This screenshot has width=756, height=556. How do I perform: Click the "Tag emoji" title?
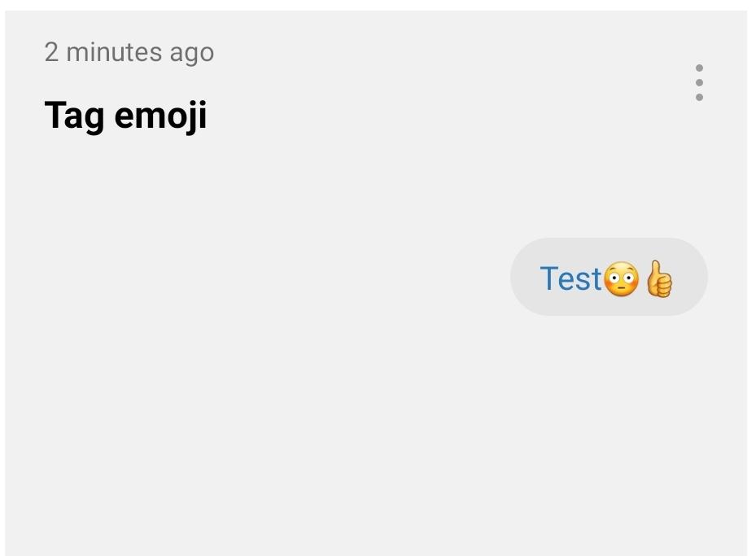coord(125,115)
